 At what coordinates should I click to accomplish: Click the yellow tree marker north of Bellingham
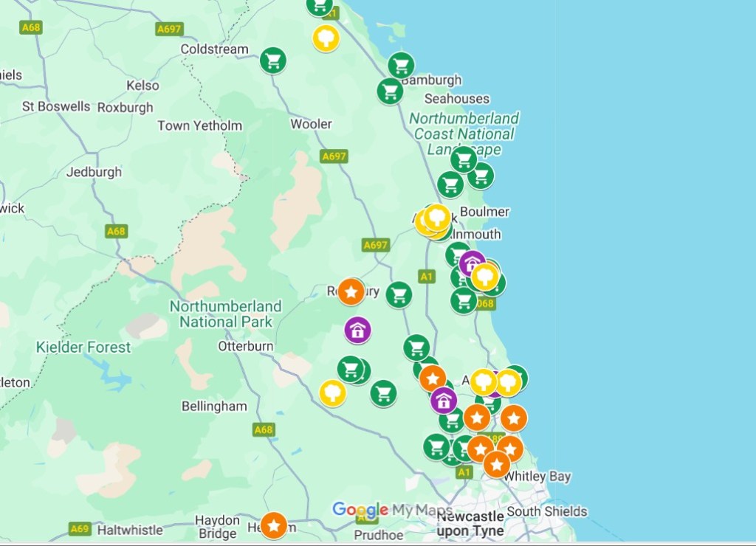[x=333, y=393]
